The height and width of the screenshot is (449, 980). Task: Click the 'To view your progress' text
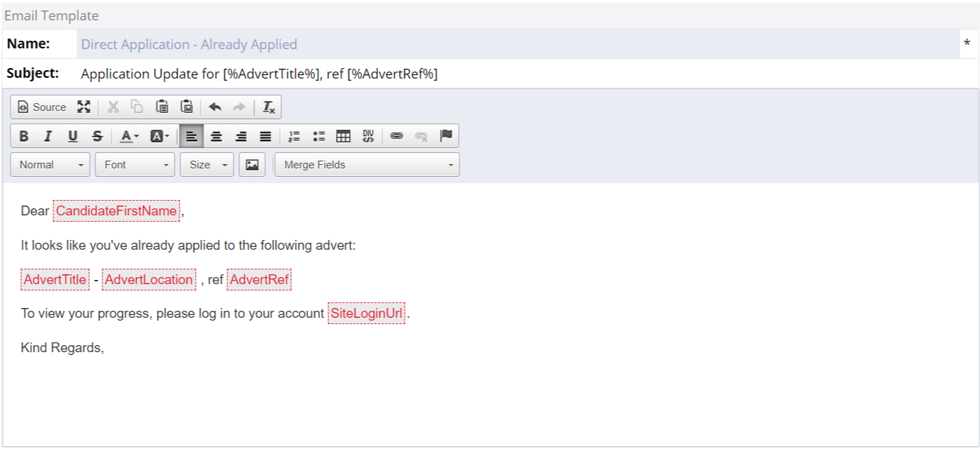tap(86, 314)
